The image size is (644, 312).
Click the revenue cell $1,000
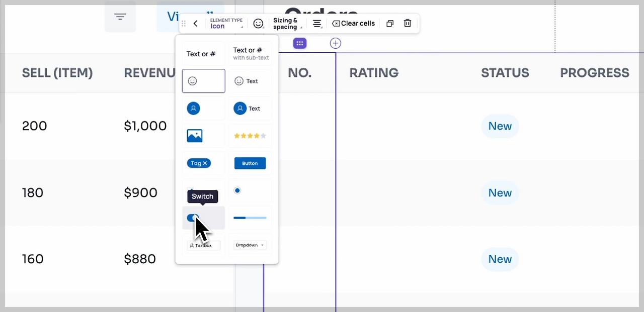point(145,126)
